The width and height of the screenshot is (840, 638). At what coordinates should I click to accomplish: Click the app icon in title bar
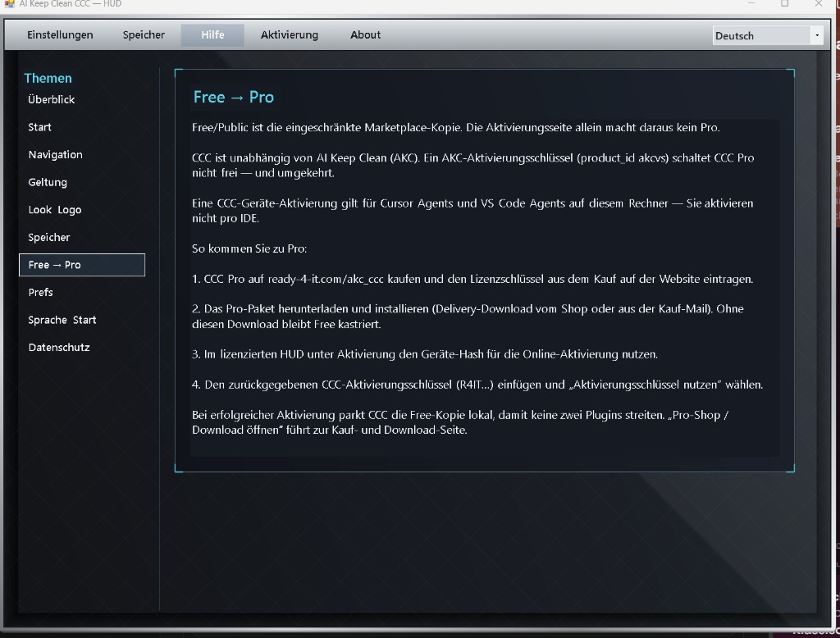click(x=9, y=3)
